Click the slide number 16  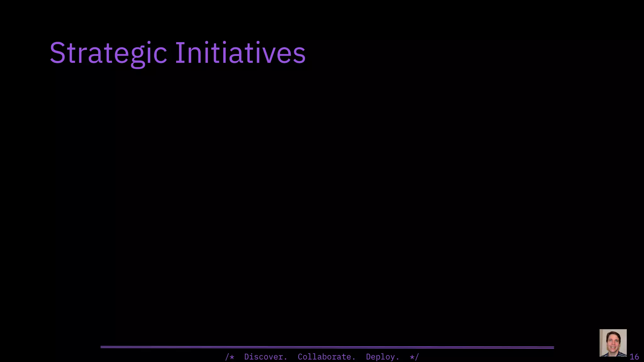(634, 357)
